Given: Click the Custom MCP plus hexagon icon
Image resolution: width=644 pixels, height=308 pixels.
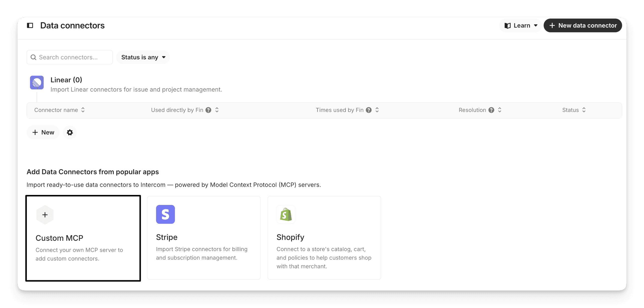Looking at the screenshot, I should click(45, 215).
